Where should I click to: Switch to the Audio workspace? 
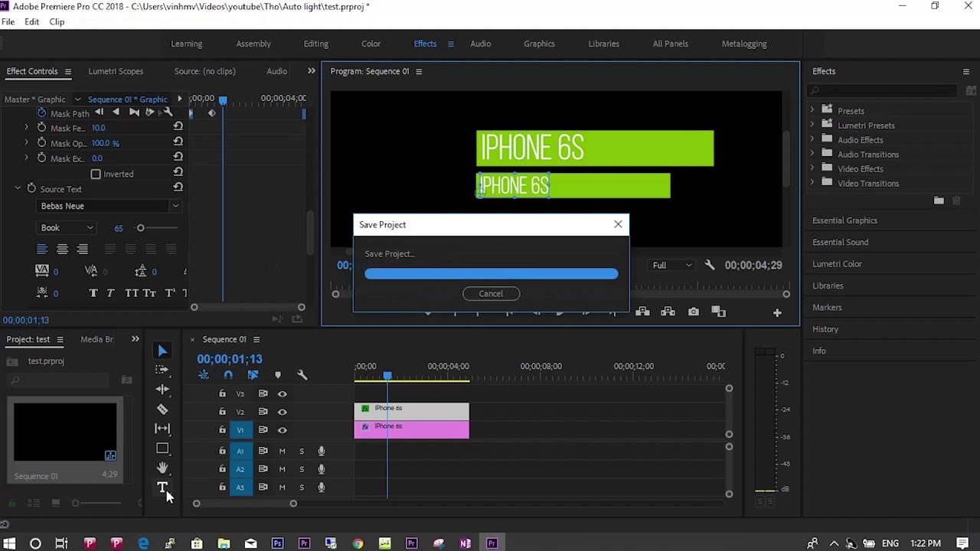(x=480, y=44)
